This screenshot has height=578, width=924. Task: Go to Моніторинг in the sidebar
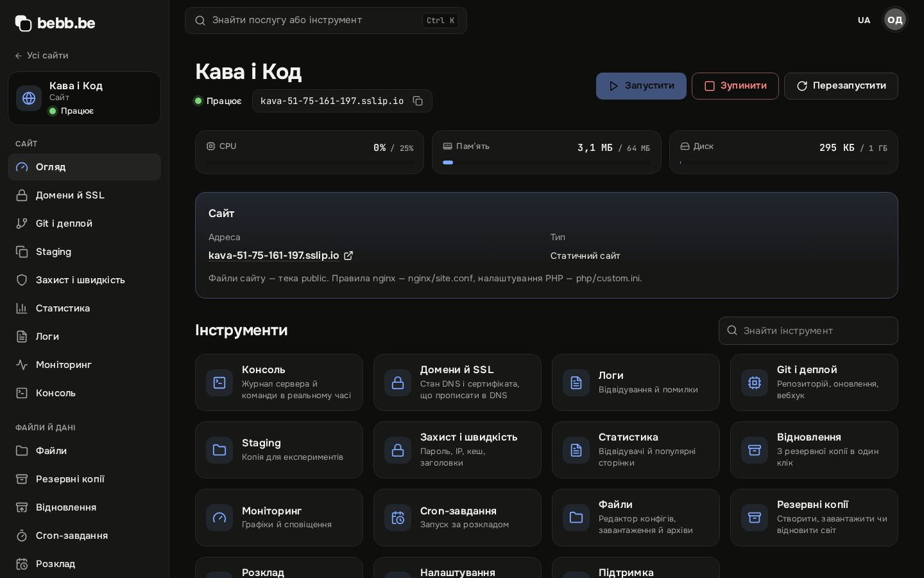(84, 365)
